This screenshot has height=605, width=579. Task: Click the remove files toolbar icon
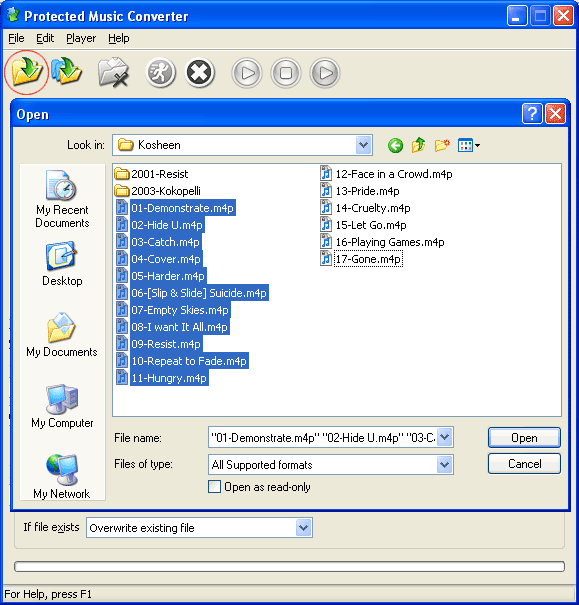[113, 72]
